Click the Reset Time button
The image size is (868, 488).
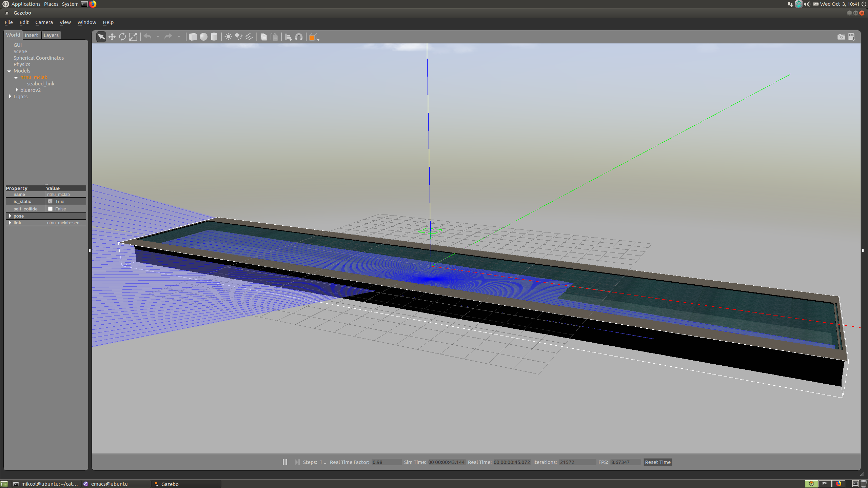point(657,462)
